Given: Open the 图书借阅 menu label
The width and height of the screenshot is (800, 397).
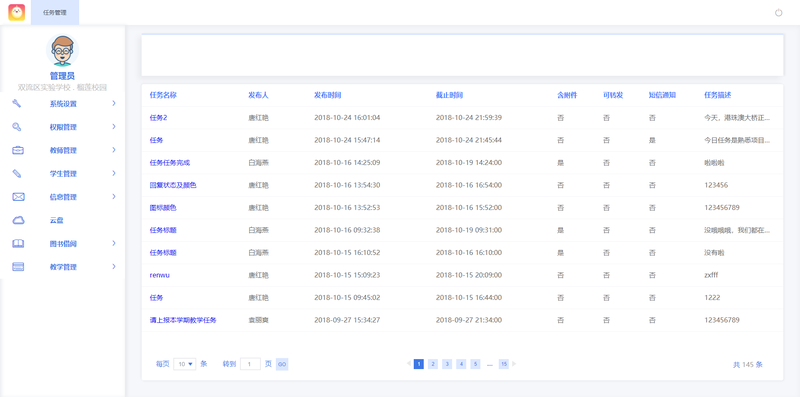Looking at the screenshot, I should pyautogui.click(x=63, y=244).
